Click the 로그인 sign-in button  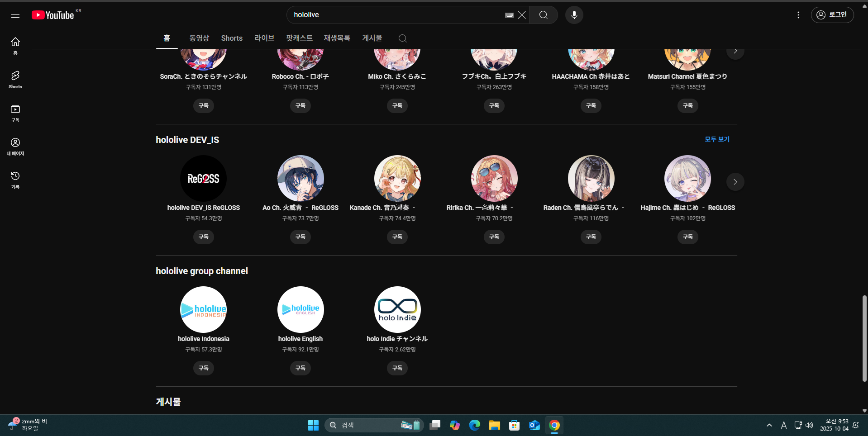[832, 15]
